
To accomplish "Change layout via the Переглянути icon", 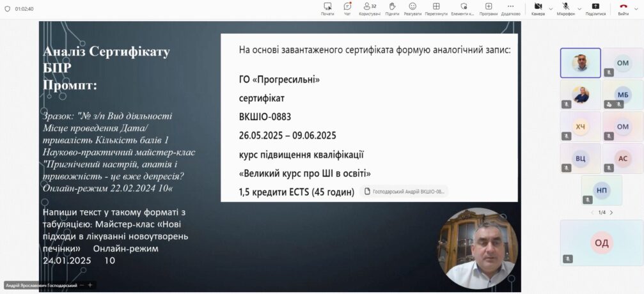I will 436,8.
